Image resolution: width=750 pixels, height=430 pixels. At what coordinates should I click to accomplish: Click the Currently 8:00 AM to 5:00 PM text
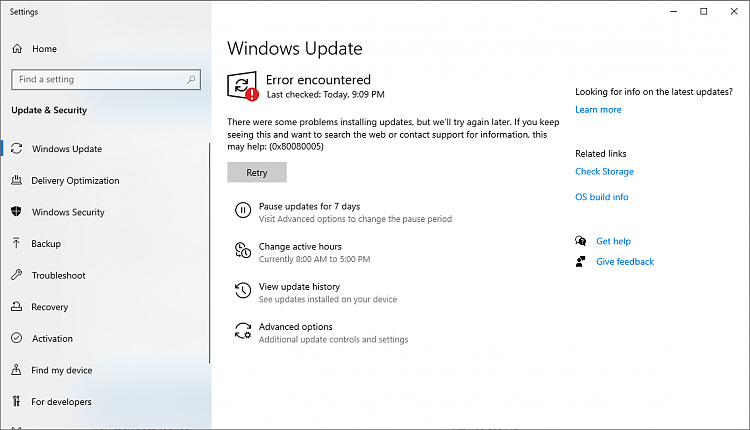click(x=314, y=259)
